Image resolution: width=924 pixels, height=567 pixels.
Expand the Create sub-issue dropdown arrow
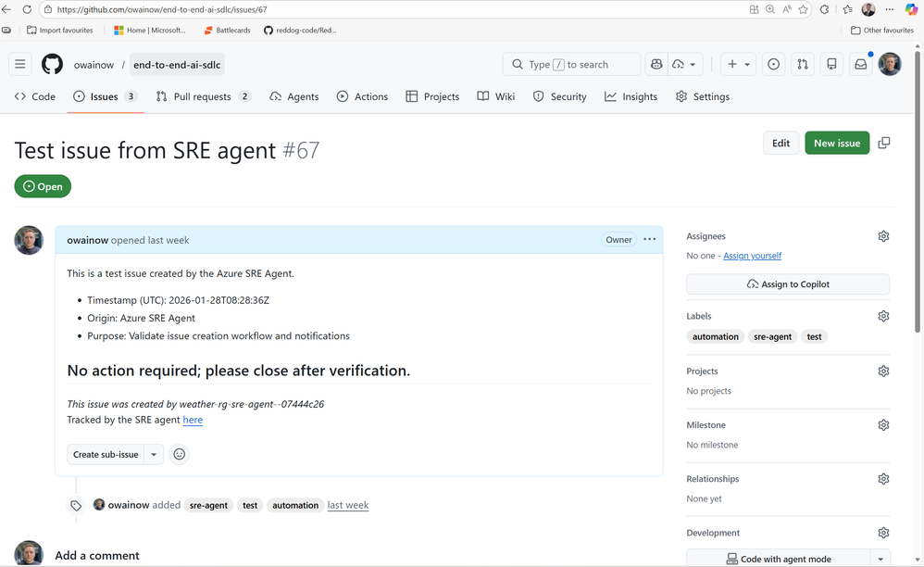[x=154, y=454]
